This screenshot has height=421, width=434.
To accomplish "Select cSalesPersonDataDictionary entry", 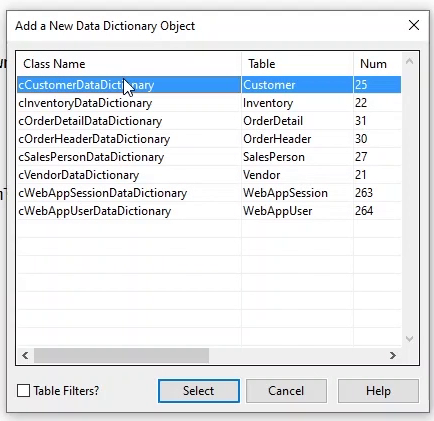I will tap(209, 157).
